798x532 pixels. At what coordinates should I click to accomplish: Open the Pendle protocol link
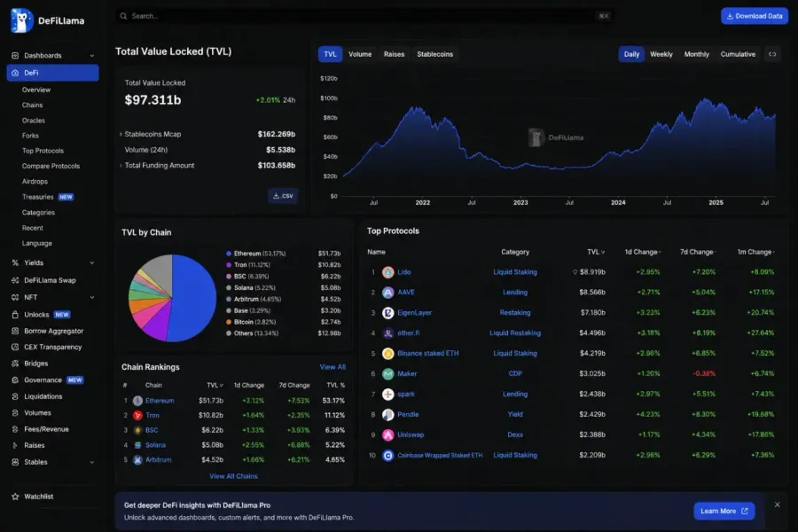(x=408, y=414)
